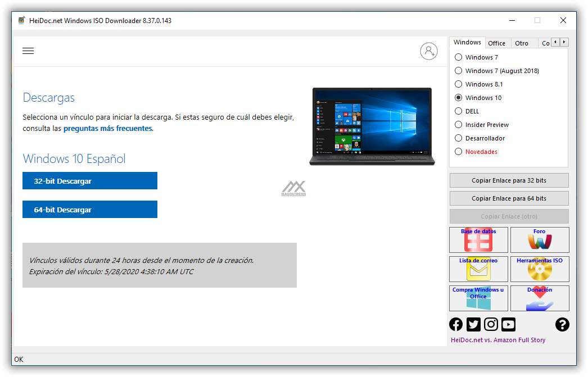
Task: Click the 32-bit Descargar button
Action: [90, 181]
